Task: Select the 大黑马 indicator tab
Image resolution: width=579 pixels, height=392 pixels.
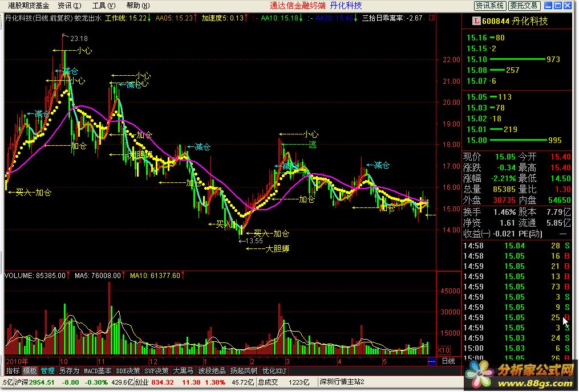Action: pos(183,371)
